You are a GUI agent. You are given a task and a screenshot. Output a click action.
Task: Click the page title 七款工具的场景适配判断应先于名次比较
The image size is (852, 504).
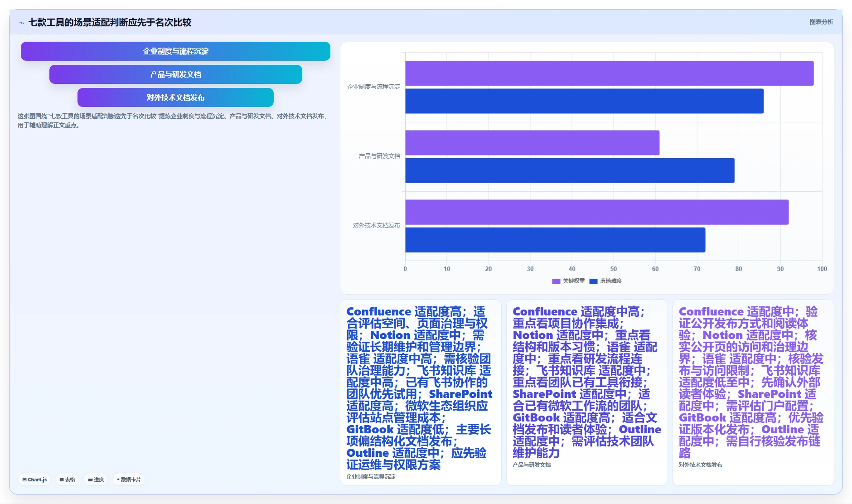click(x=110, y=22)
